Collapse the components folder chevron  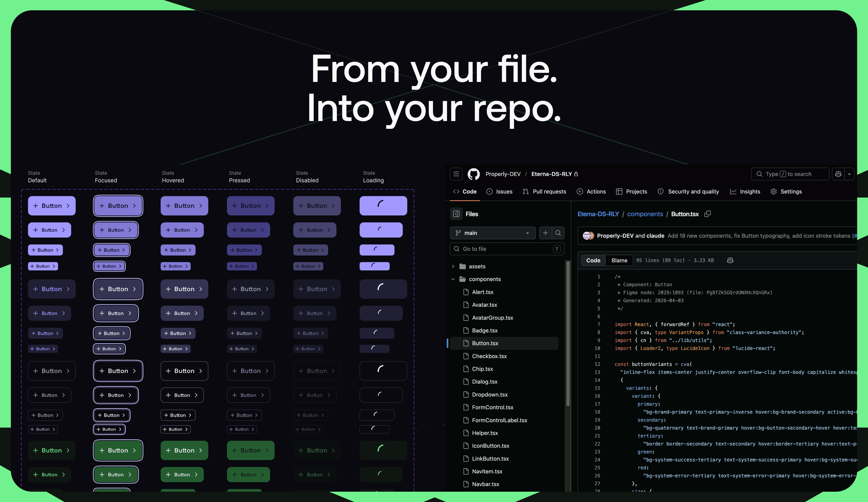point(453,279)
